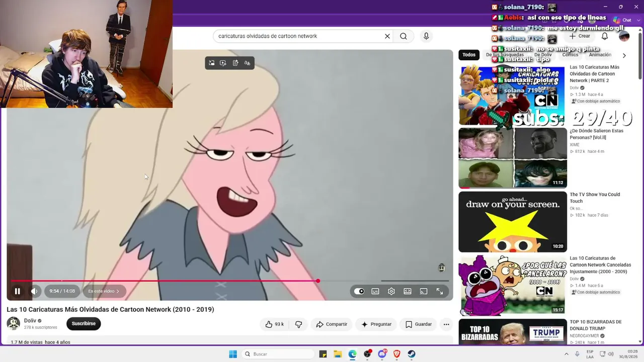The width and height of the screenshot is (644, 362).
Task: Enter fullscreen mode in the player
Action: (x=440, y=291)
